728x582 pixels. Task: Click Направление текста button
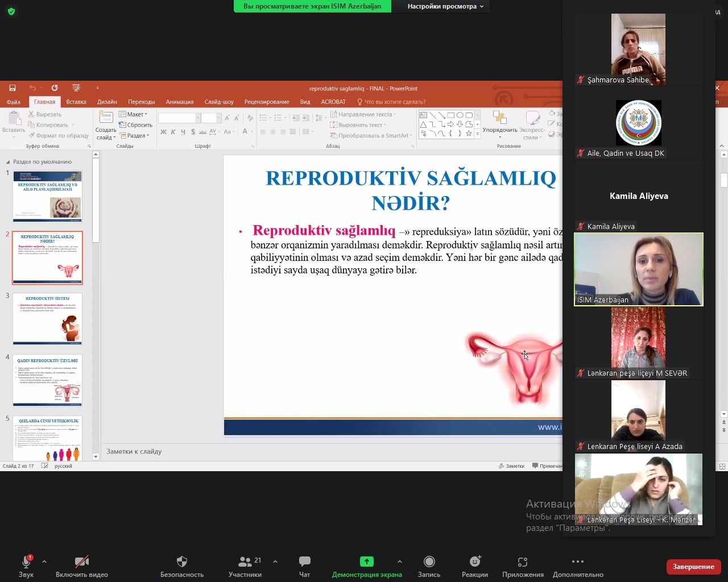(363, 114)
